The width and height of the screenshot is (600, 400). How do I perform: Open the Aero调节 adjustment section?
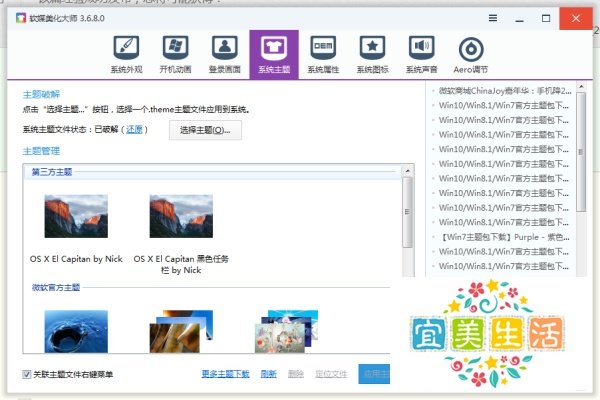pos(471,54)
